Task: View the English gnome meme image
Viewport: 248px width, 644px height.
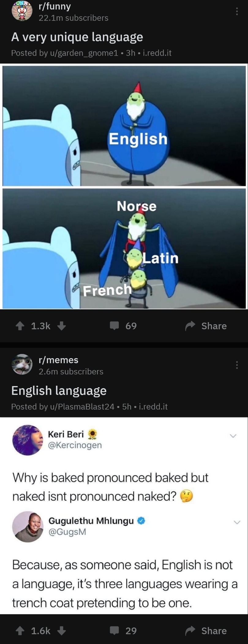Action: pos(124,126)
